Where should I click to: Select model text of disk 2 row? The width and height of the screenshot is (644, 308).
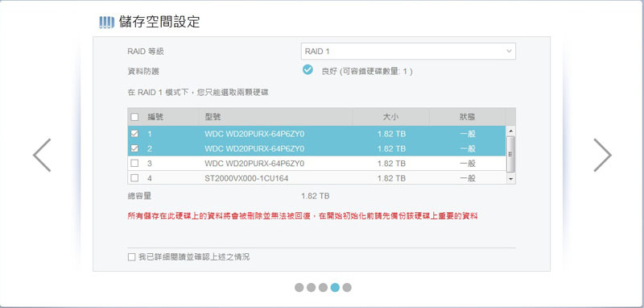click(254, 148)
